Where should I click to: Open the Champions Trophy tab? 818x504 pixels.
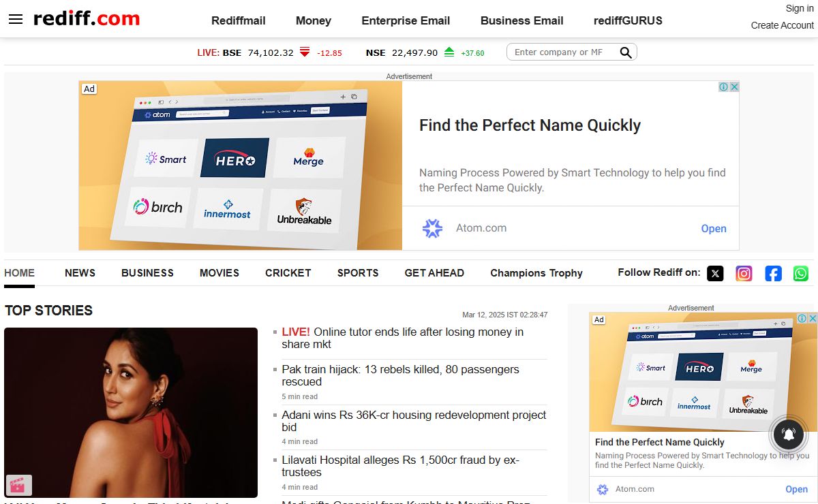coord(536,272)
